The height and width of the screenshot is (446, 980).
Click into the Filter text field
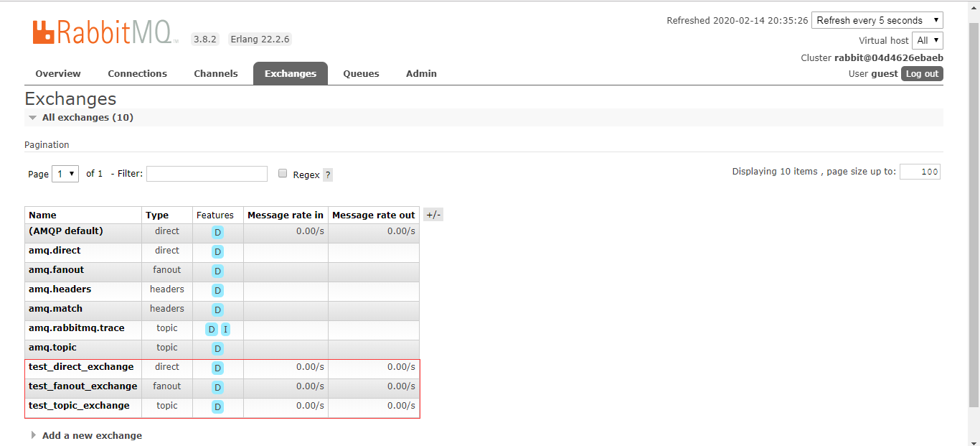point(207,174)
